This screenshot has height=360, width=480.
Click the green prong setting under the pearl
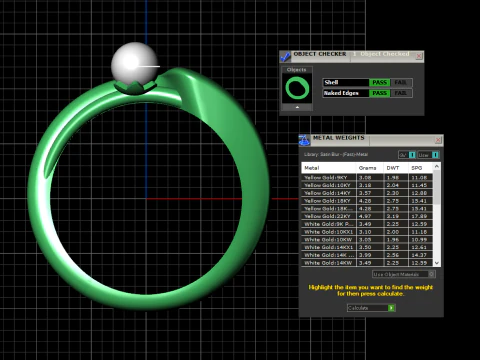tap(135, 88)
